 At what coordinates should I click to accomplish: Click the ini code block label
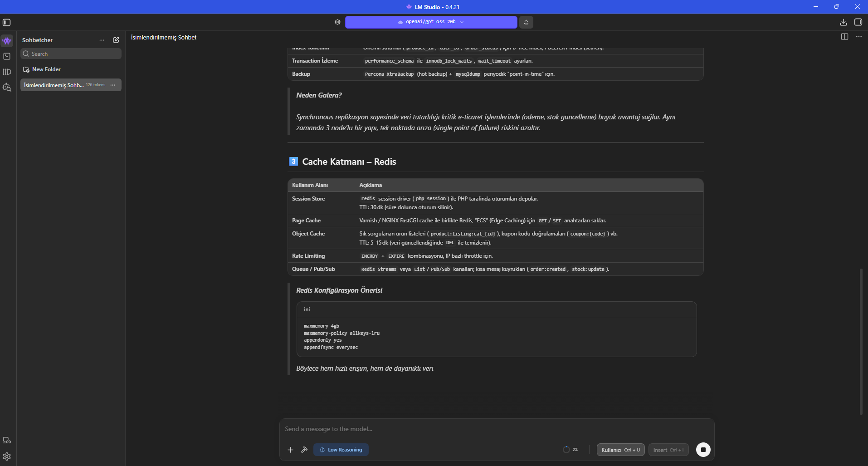(307, 309)
